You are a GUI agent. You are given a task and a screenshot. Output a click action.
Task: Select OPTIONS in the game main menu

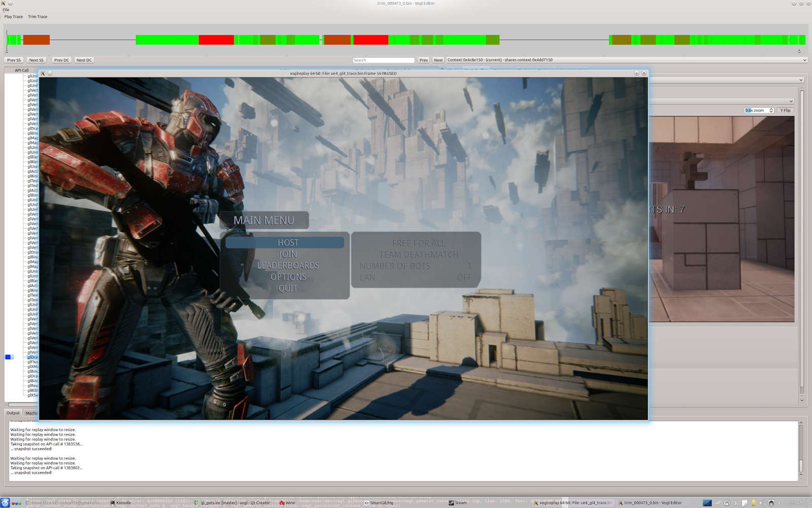[x=288, y=277]
